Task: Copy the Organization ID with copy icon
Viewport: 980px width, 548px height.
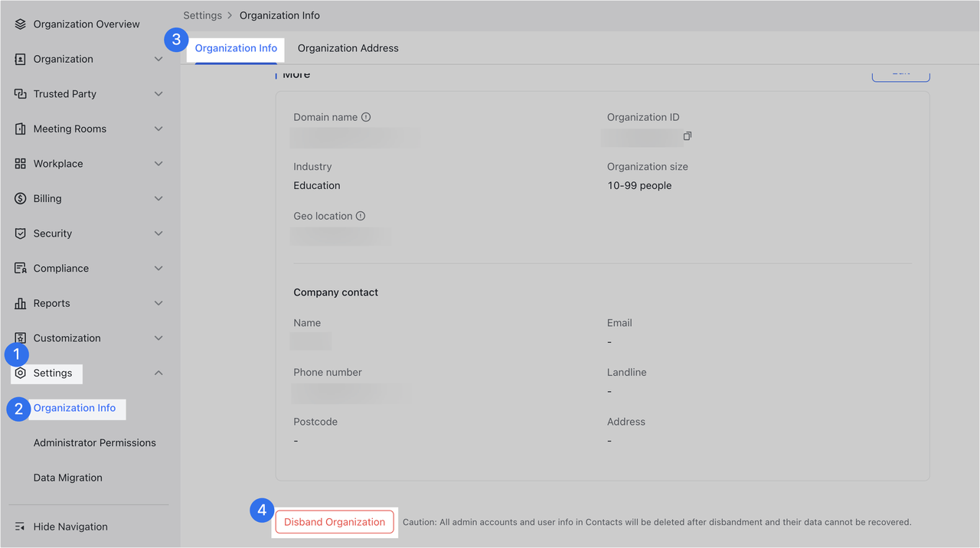Action: pos(688,136)
